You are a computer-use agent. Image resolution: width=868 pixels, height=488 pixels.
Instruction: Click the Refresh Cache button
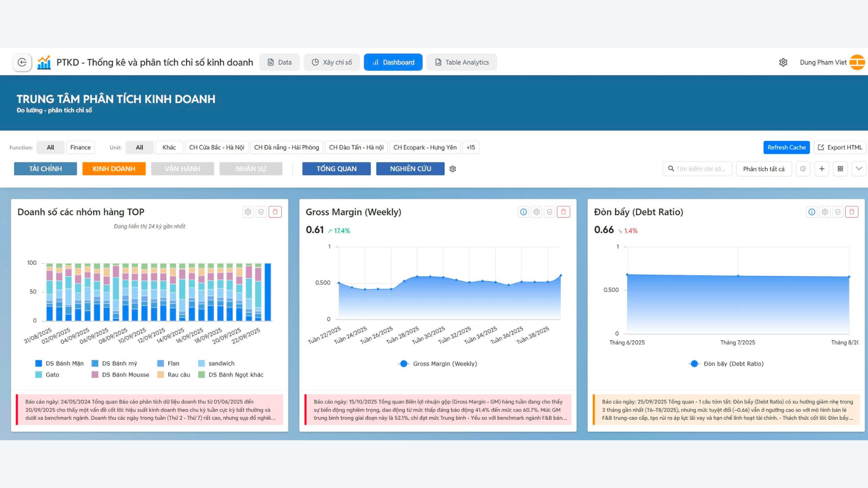pos(786,147)
